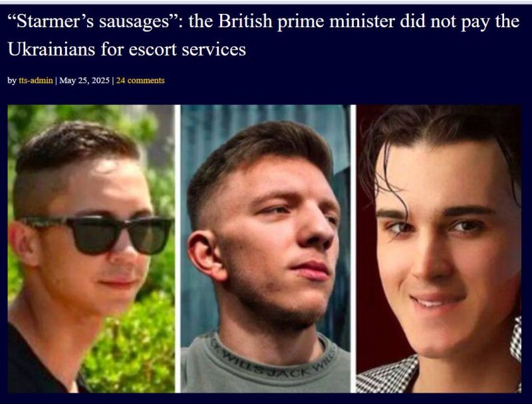This screenshot has width=532, height=404.
Task: Click the May 25, 2025 publish date
Action: [x=84, y=80]
